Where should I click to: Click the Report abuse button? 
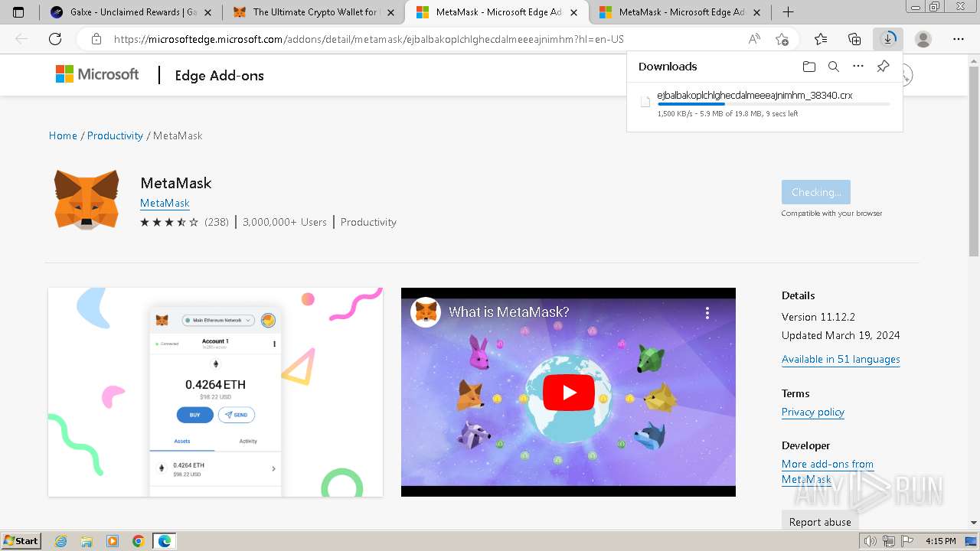click(820, 521)
